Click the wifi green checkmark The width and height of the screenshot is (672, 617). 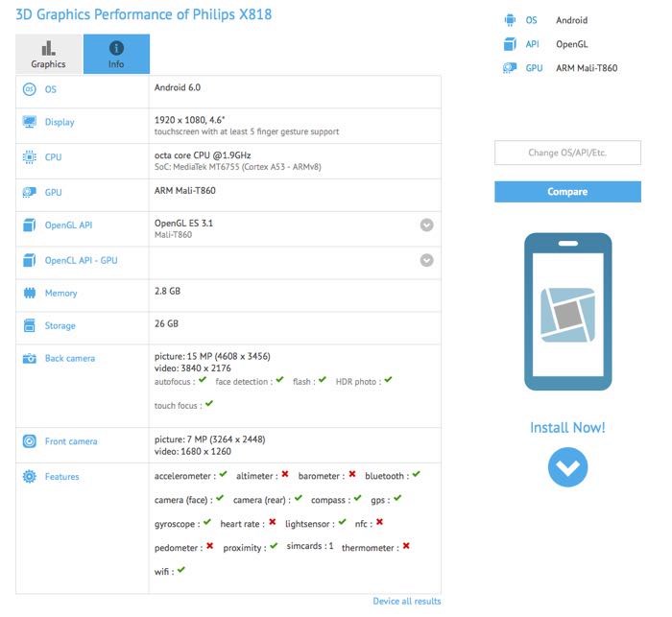click(x=181, y=570)
